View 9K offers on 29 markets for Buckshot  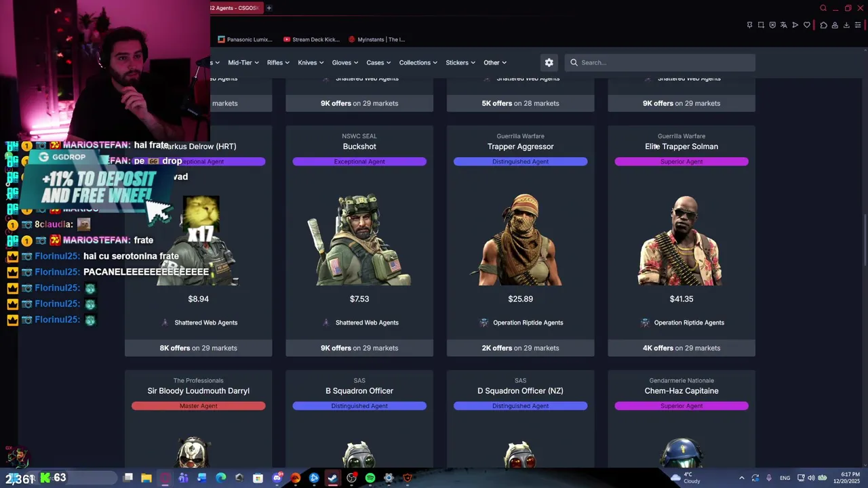click(x=359, y=348)
